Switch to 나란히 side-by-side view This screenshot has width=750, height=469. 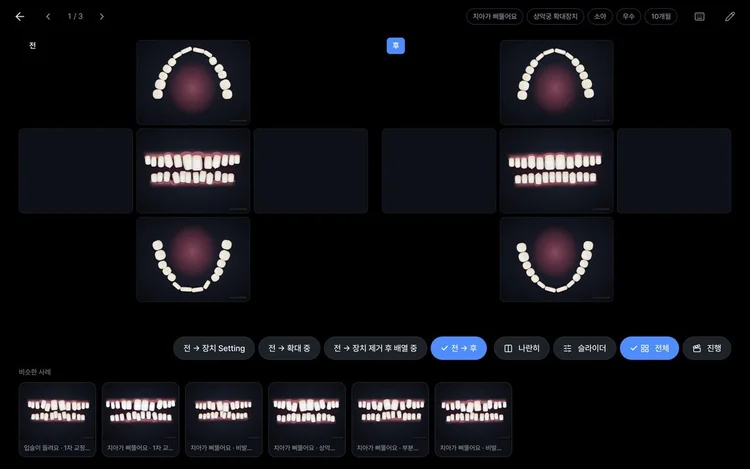coord(521,348)
